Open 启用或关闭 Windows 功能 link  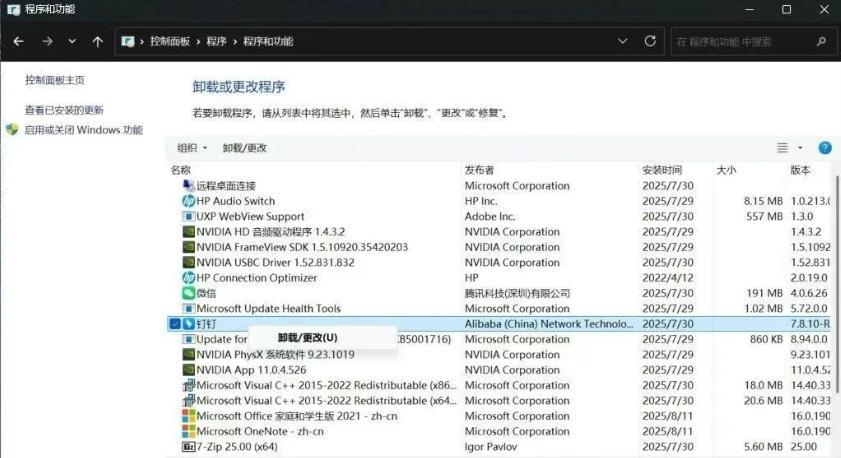click(x=83, y=130)
